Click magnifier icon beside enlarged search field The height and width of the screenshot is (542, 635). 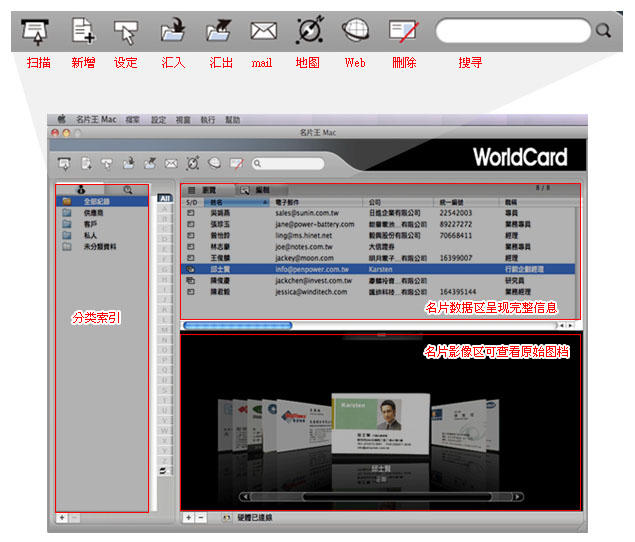pyautogui.click(x=603, y=30)
